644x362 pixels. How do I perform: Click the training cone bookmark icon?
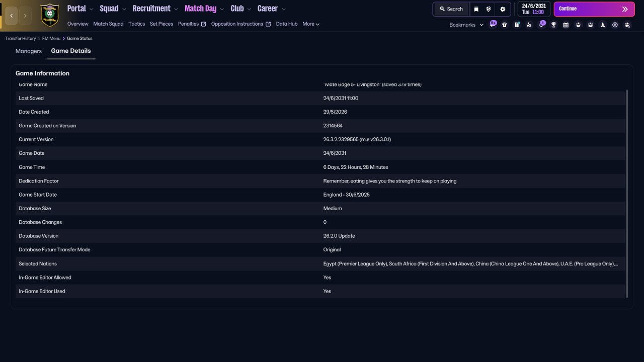(602, 25)
